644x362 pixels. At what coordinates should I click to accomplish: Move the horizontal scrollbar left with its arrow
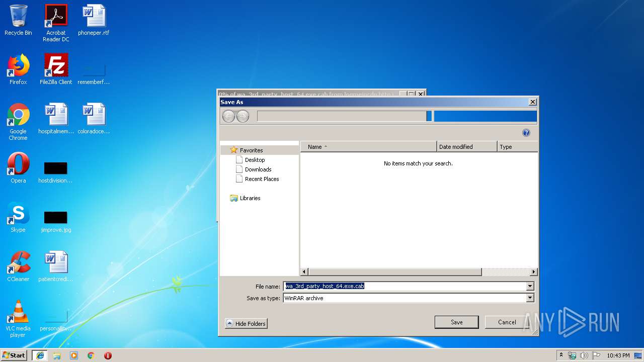point(304,272)
